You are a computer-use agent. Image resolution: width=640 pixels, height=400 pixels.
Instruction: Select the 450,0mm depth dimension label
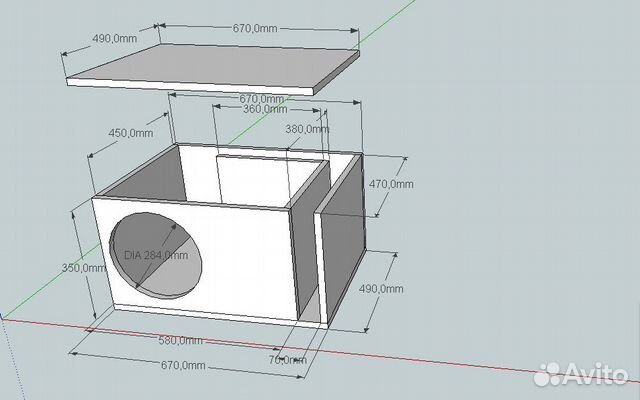tap(132, 132)
